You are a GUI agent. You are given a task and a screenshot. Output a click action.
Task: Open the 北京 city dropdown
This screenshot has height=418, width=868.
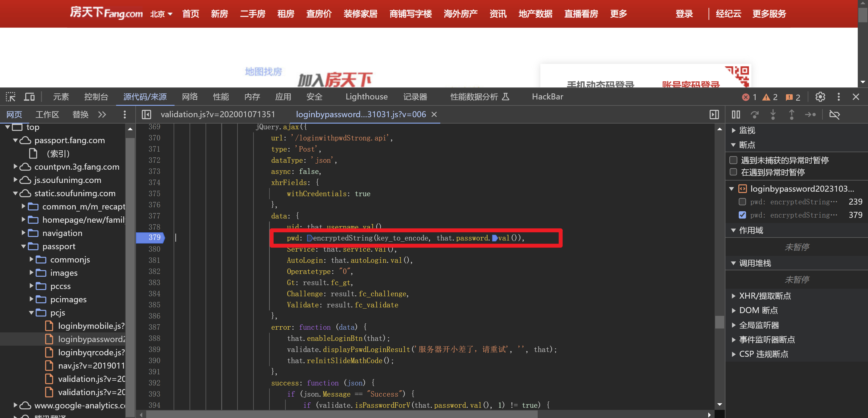(161, 14)
